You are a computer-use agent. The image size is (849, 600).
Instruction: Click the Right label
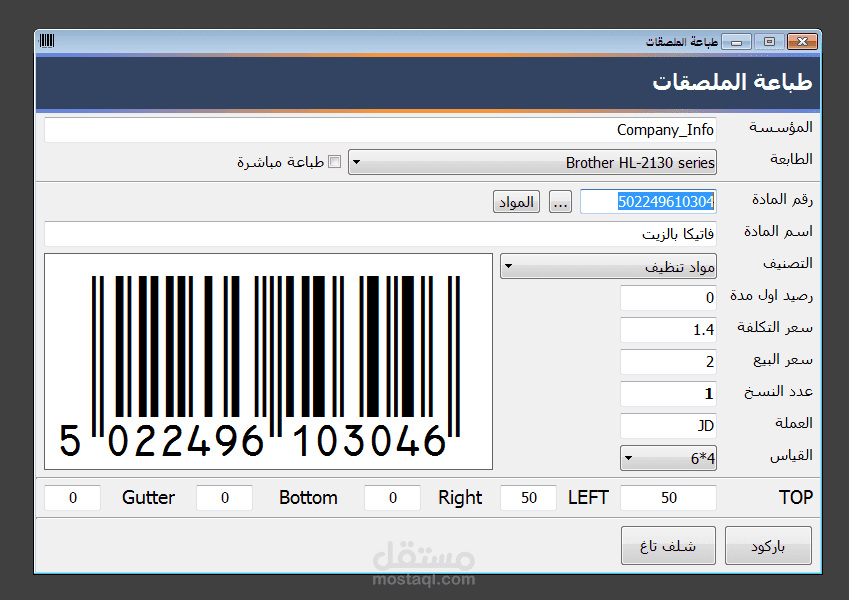coord(460,498)
